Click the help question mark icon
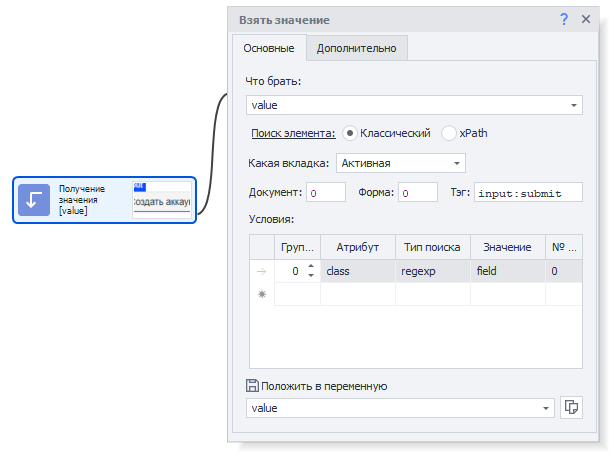The height and width of the screenshot is (458, 614). coord(564,19)
